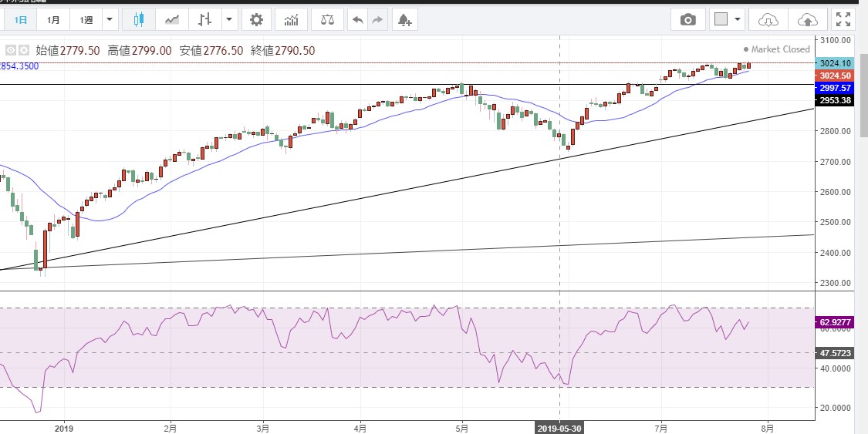Redo the chart action
Image resolution: width=868 pixels, height=434 pixels.
tap(377, 20)
